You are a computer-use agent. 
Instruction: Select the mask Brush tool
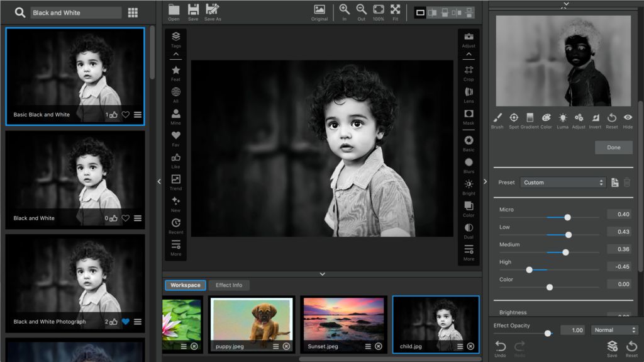click(x=497, y=121)
